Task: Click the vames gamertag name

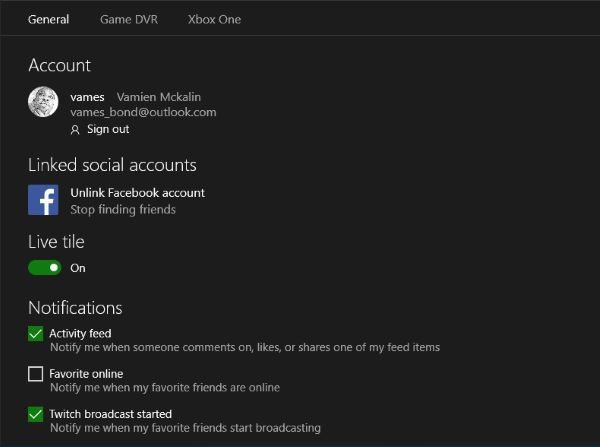Action: coord(87,97)
